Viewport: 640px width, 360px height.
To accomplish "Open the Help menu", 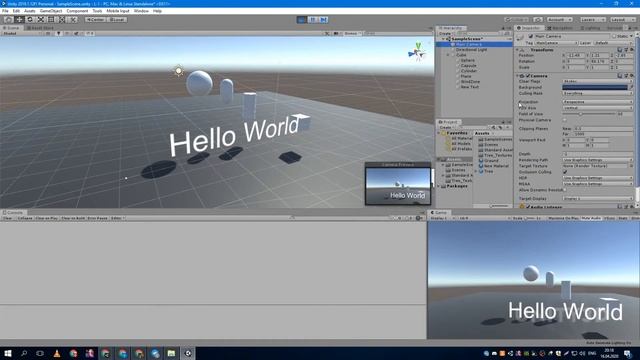I will tap(158, 11).
